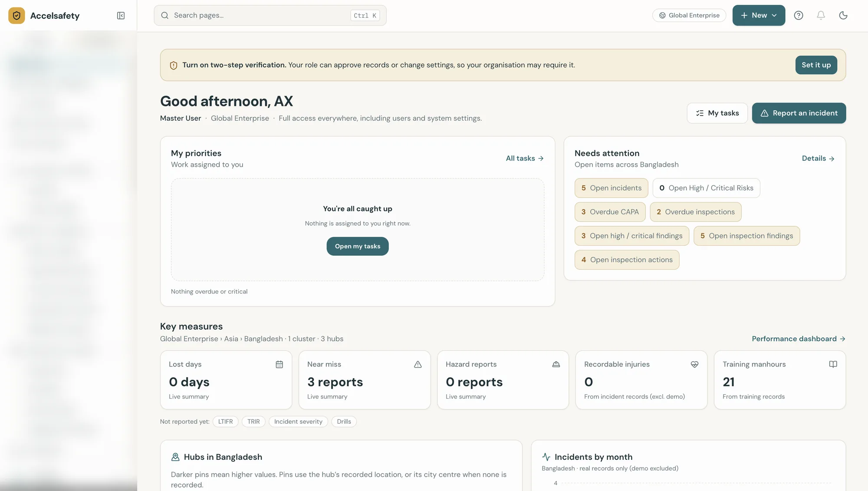
Task: Click the calendar icon on Lost days card
Action: pos(279,364)
